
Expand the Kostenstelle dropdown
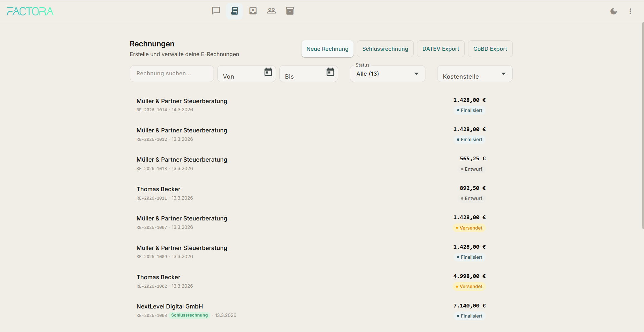[474, 74]
